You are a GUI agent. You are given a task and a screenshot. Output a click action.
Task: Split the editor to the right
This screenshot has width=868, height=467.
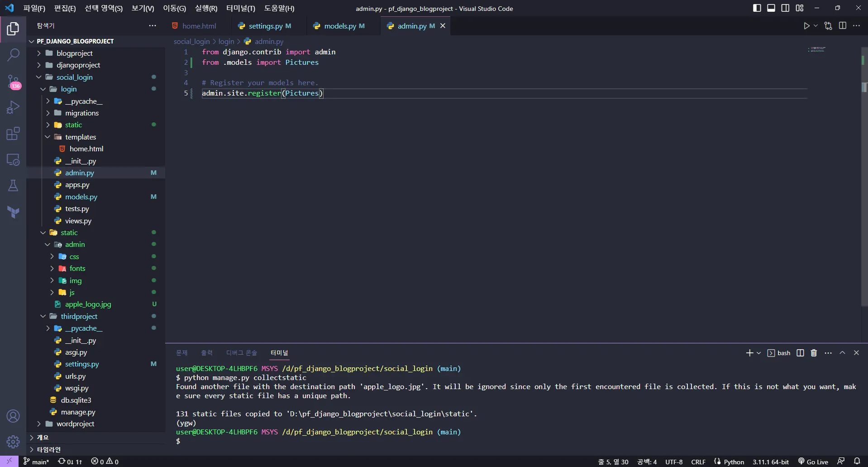pos(843,26)
